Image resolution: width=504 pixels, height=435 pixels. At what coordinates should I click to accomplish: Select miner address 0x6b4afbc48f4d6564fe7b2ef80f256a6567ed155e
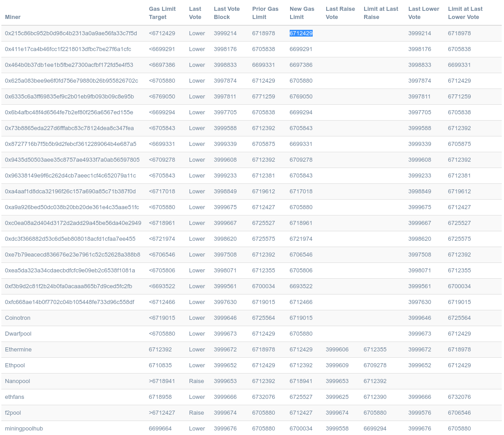(x=69, y=112)
